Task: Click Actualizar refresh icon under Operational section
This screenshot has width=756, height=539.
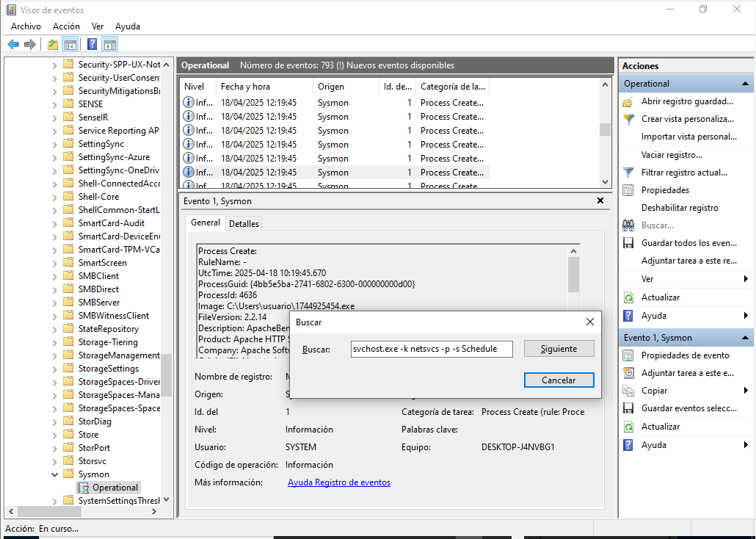Action: point(628,297)
